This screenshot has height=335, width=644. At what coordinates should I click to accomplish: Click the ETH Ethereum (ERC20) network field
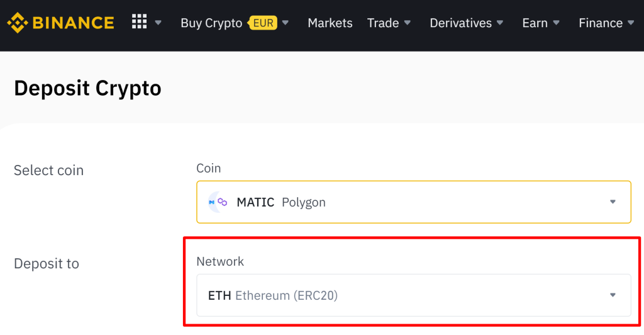click(413, 295)
